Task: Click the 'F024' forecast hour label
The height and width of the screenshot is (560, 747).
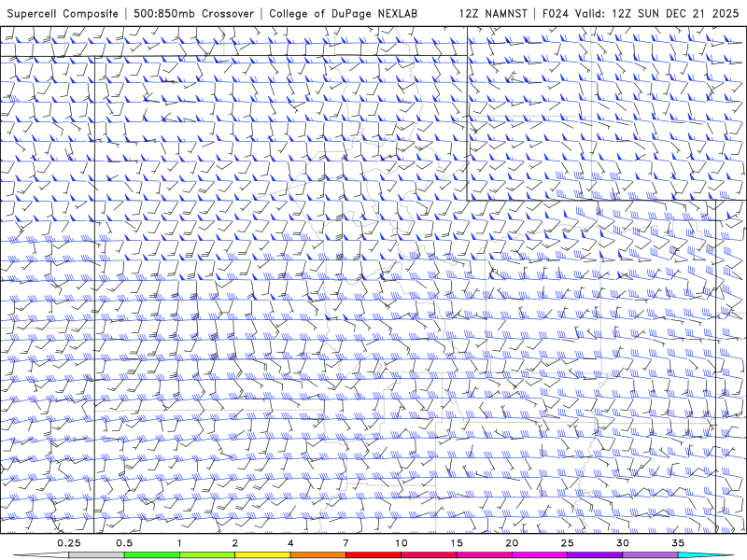Action: 556,13
